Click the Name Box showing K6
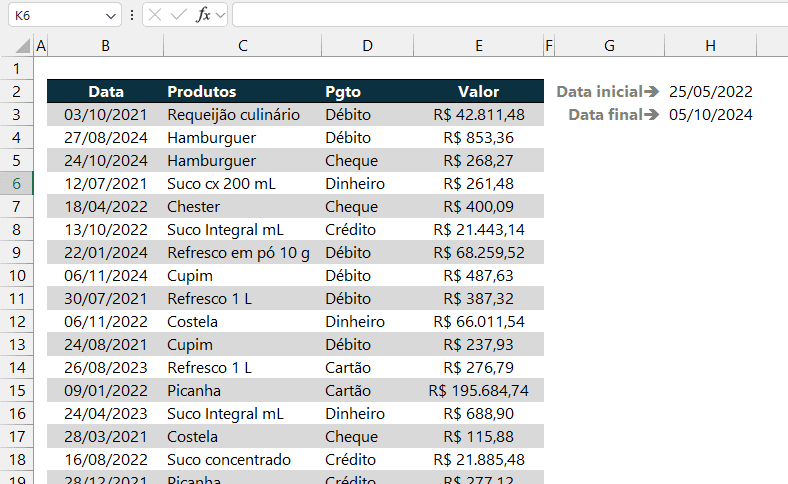 64,15
